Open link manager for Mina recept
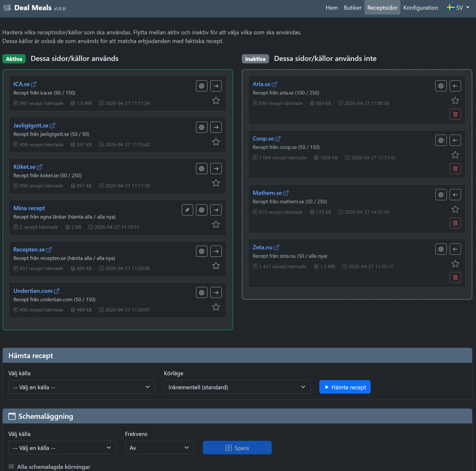This screenshot has height=471, width=476. (187, 210)
